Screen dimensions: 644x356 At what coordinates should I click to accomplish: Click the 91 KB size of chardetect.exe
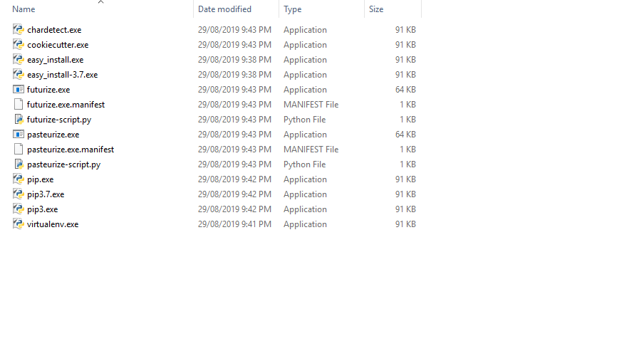point(405,30)
